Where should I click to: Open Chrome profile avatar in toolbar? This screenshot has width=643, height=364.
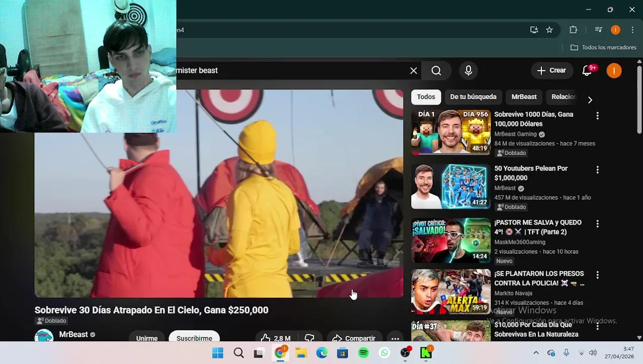615,30
